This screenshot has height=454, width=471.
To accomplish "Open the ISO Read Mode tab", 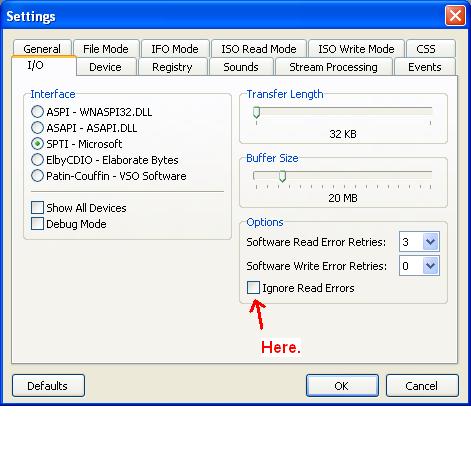I will (259, 49).
